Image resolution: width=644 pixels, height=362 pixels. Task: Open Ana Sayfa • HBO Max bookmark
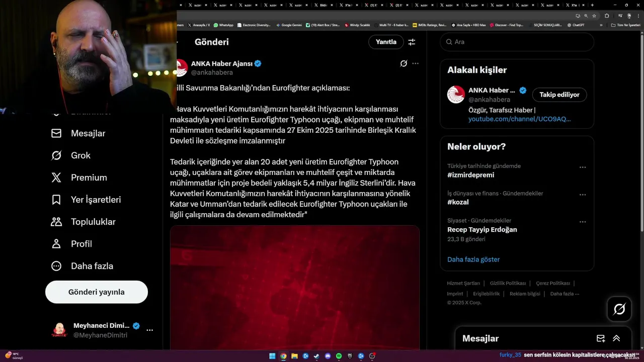click(468, 25)
